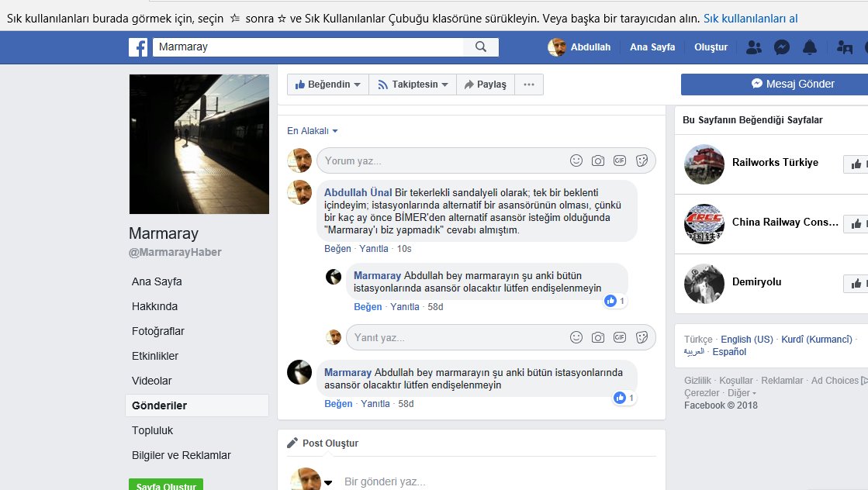Like the China Railway Cons... page
Screen dimensions: 868x490
pyautogui.click(x=856, y=224)
